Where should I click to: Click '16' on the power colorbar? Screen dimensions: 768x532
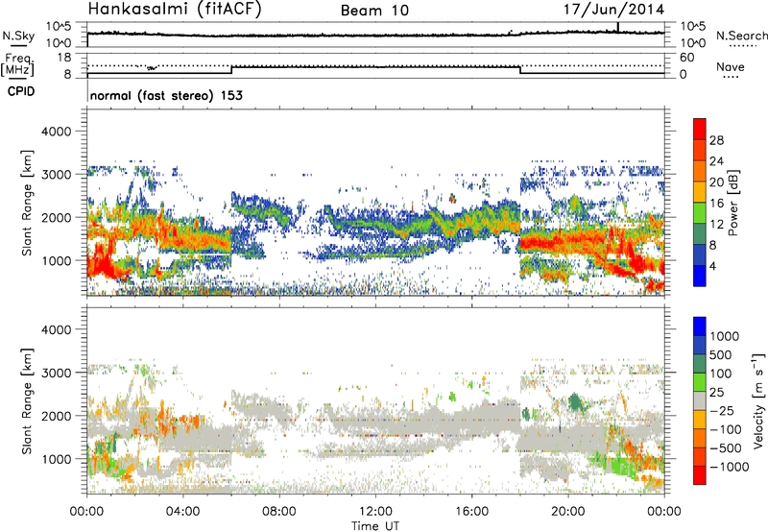[716, 204]
